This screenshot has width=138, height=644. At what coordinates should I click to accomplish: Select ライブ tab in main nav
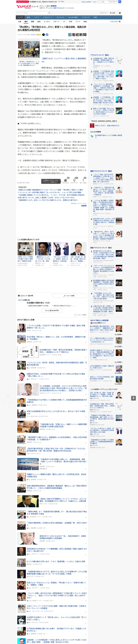pyautogui.click(x=37, y=17)
